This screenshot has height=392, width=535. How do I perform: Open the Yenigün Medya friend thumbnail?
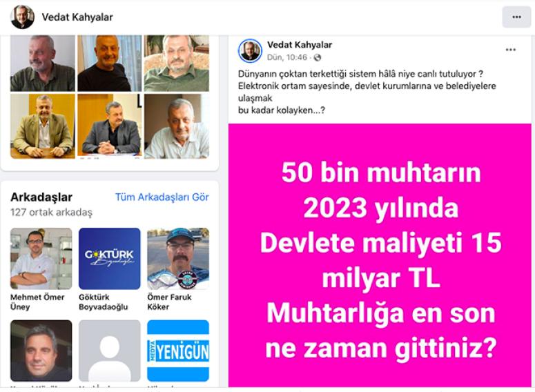pos(178,351)
